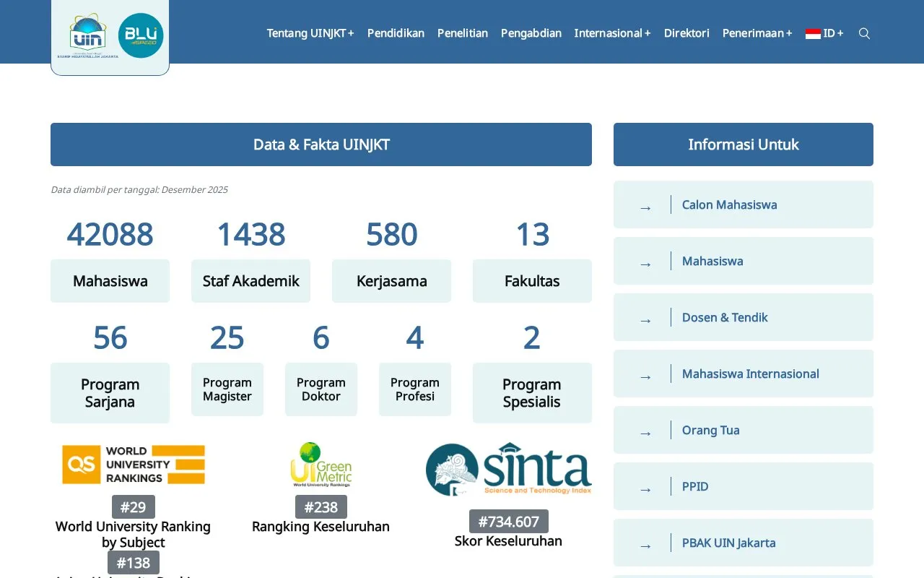Image resolution: width=924 pixels, height=578 pixels.
Task: Click the Program Spesialis box
Action: pos(532,393)
